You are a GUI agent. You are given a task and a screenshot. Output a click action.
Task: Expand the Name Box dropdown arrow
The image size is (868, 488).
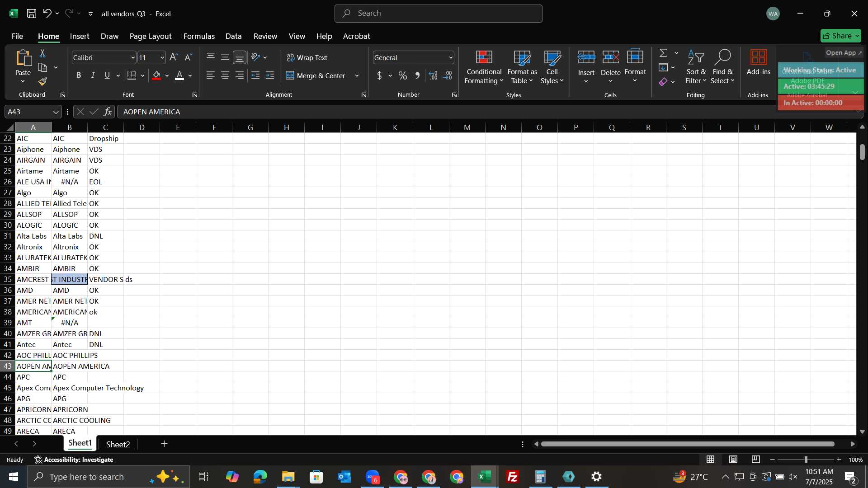[56, 112]
